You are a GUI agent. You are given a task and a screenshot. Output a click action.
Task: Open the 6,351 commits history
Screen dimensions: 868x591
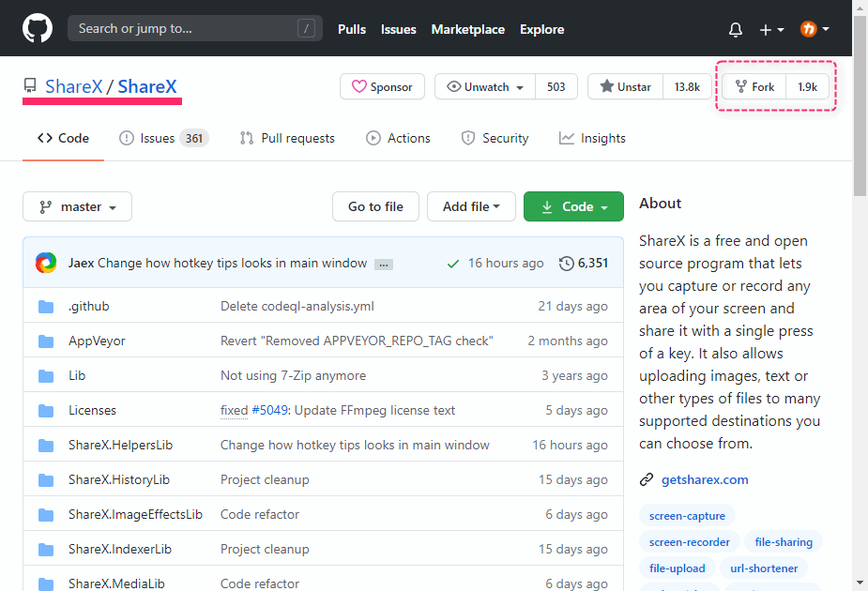point(584,263)
